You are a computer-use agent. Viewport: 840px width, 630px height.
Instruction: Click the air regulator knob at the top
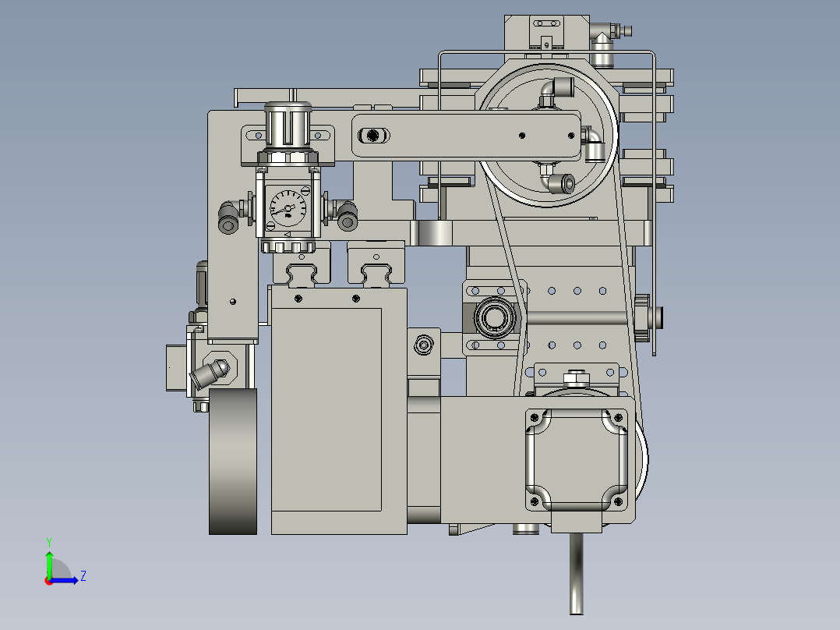(287, 125)
